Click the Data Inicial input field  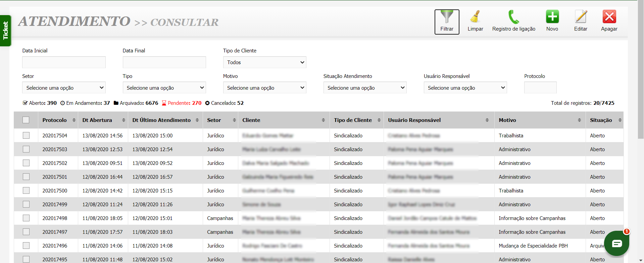64,62
